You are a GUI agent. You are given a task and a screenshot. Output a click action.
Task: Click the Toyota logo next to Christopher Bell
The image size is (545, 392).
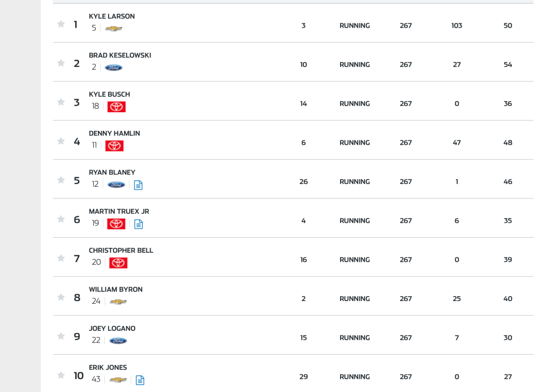(118, 263)
